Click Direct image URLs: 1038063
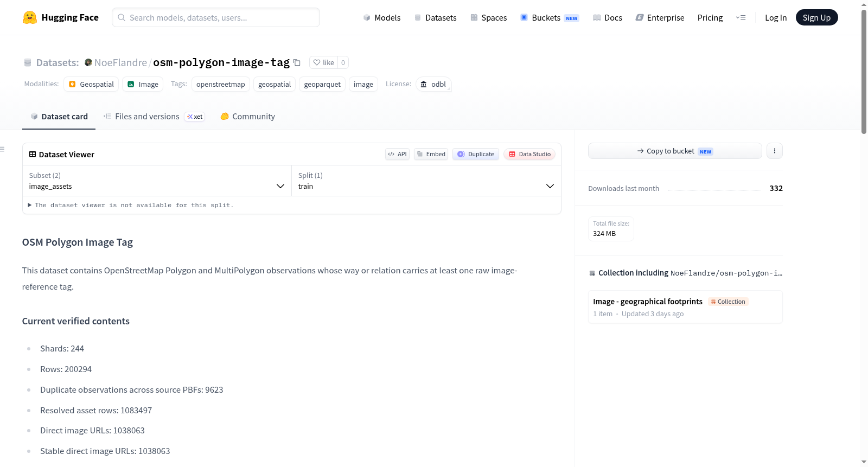The width and height of the screenshot is (868, 467). (x=92, y=430)
